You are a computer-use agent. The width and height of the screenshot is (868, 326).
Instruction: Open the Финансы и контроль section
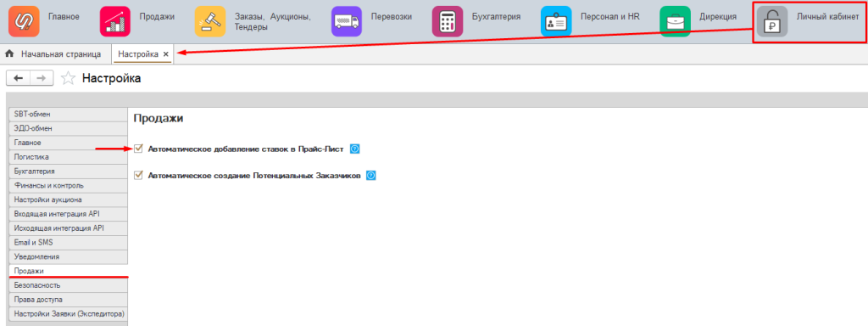pos(69,186)
